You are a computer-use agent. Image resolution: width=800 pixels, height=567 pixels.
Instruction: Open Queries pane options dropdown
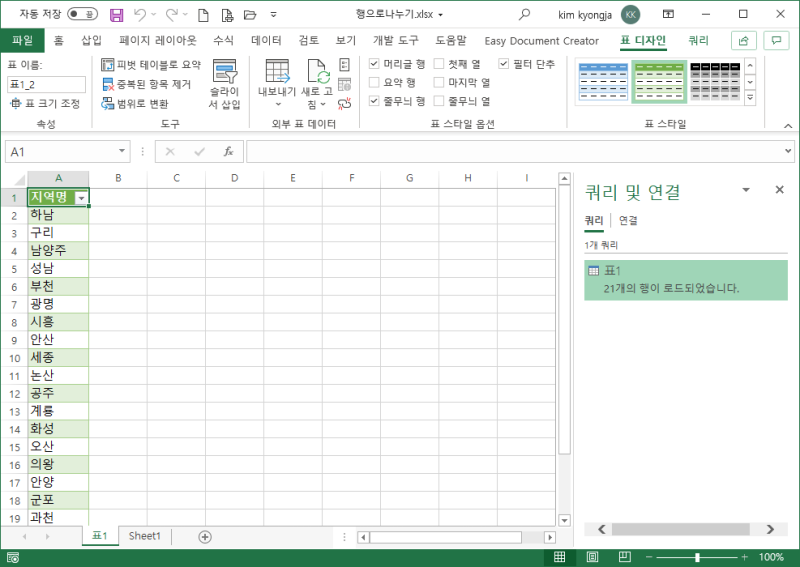tap(746, 190)
